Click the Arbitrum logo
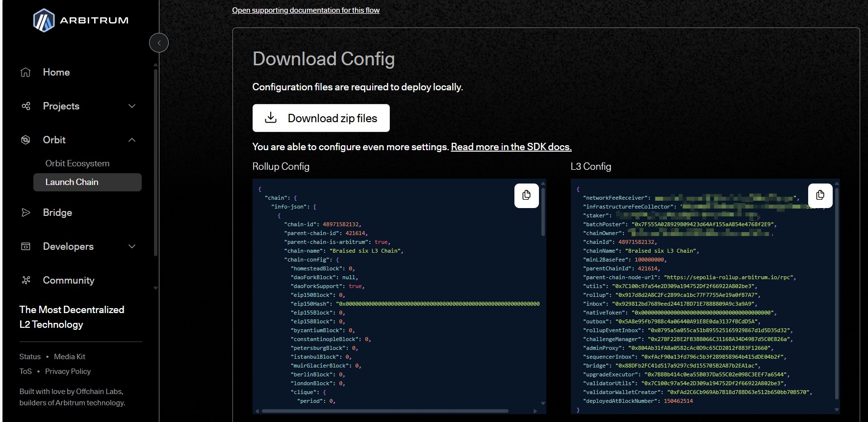The image size is (868, 422). click(80, 20)
